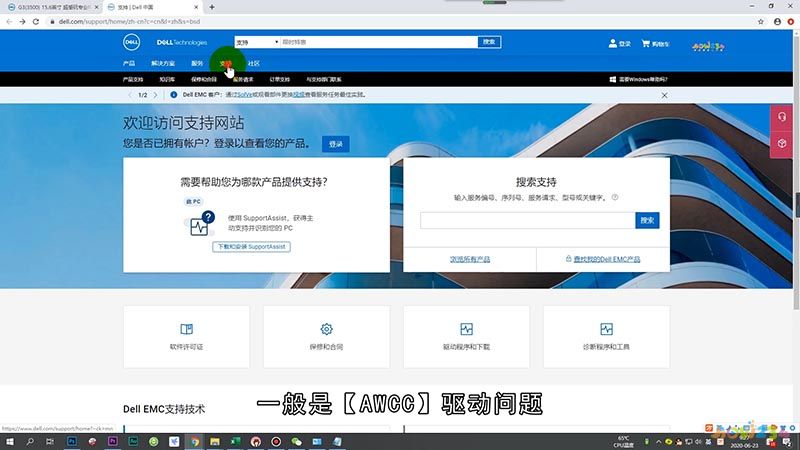Image resolution: width=800 pixels, height=450 pixels.
Task: Open Chrome from the taskbar
Action: [194, 441]
